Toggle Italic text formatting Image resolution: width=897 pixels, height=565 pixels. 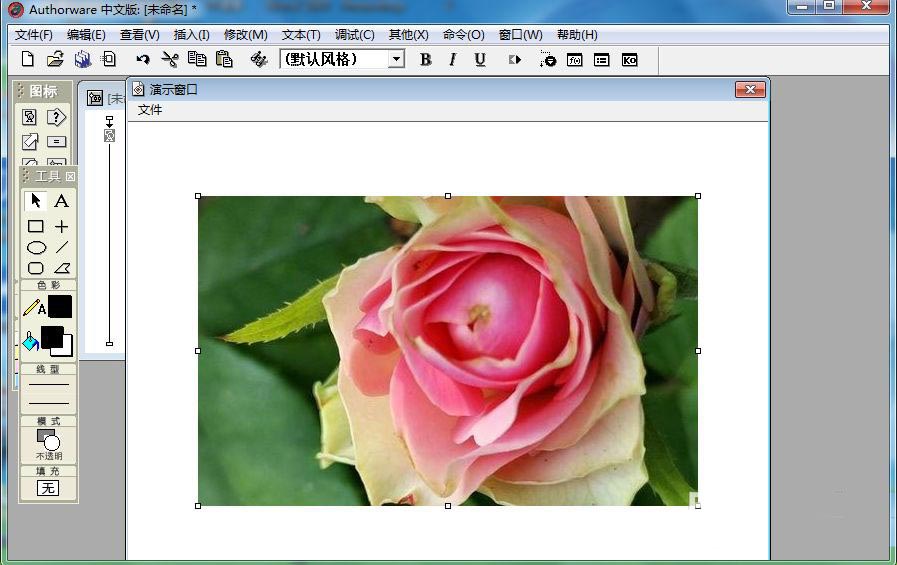[452, 60]
